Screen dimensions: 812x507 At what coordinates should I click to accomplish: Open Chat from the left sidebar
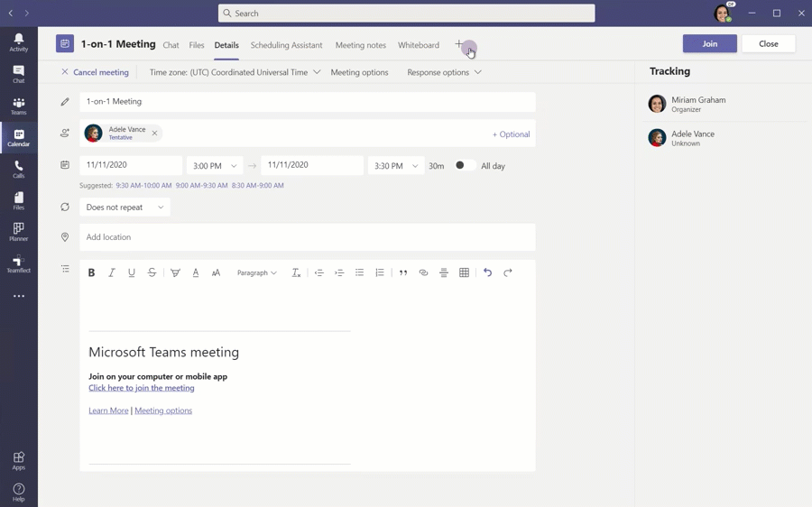click(19, 74)
